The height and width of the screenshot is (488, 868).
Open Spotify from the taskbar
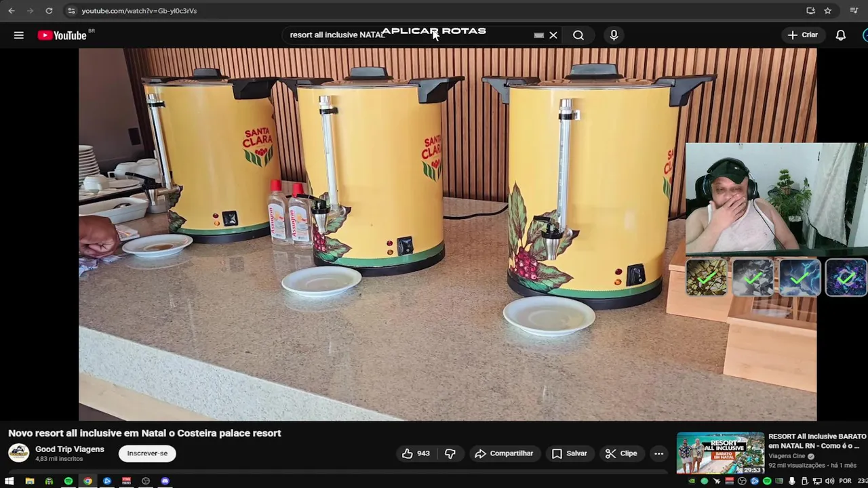(x=68, y=481)
